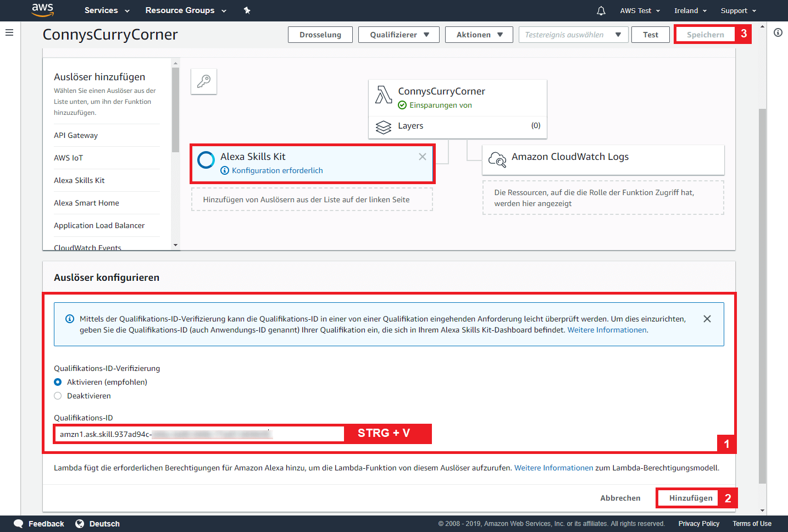
Task: Click the language globe icon
Action: pos(80,524)
